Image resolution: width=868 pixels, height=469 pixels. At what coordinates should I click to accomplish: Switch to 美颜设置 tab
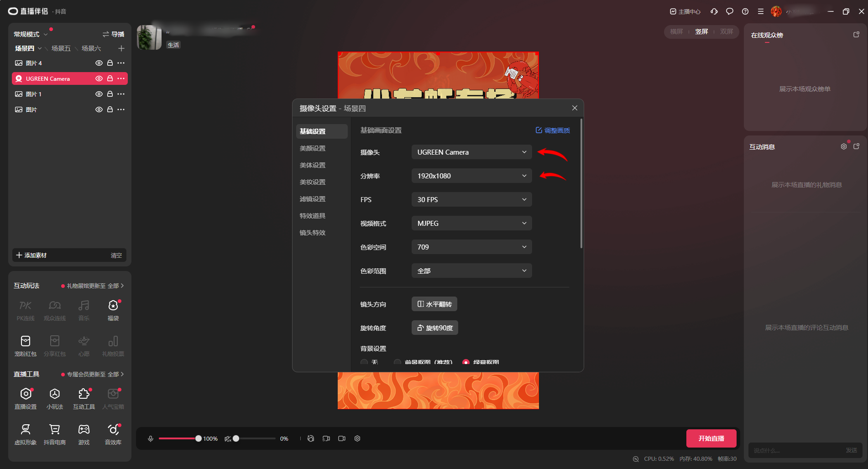313,148
